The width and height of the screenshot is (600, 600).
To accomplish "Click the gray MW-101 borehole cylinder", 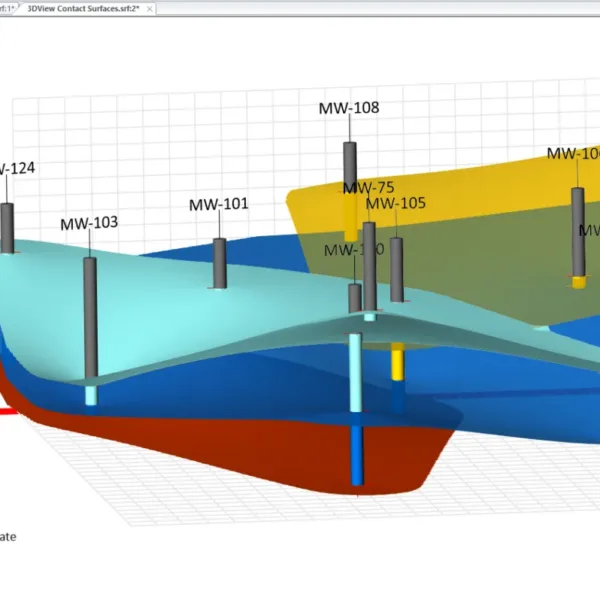I will click(x=220, y=263).
